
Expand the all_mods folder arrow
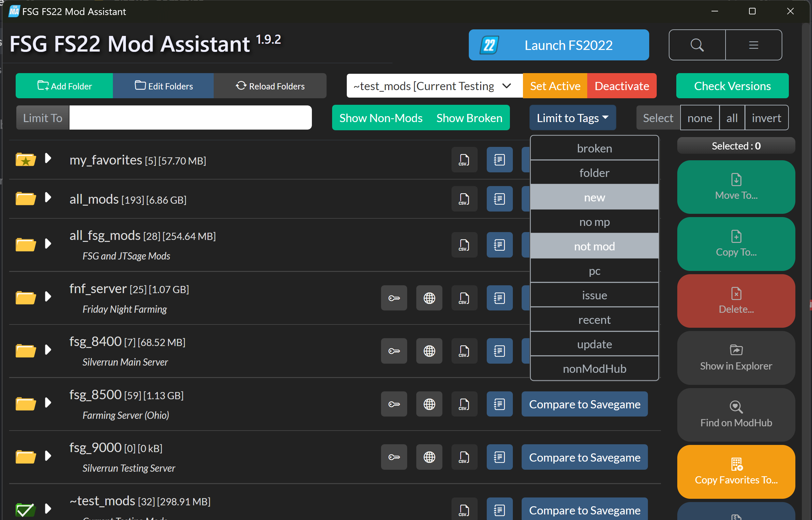click(x=48, y=197)
